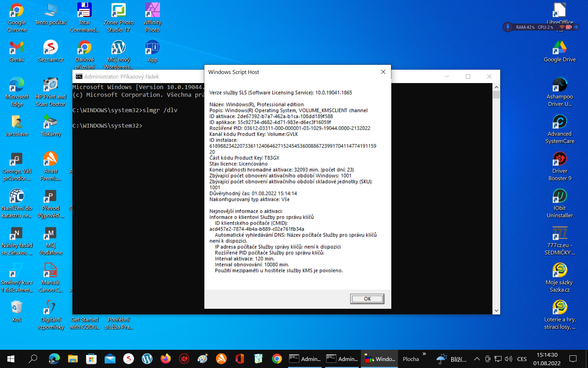Expand the Plocha toolbar chevron
588x368 pixels.
424,354
